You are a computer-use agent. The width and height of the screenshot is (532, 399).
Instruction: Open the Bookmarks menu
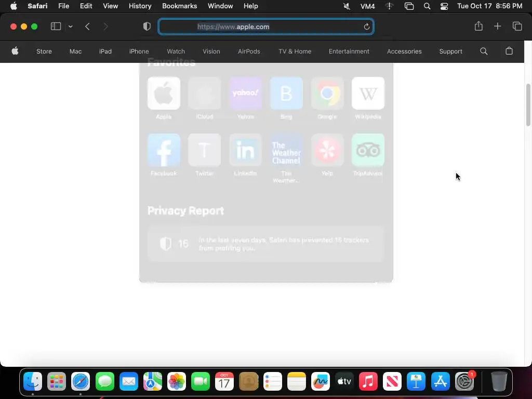point(179,6)
